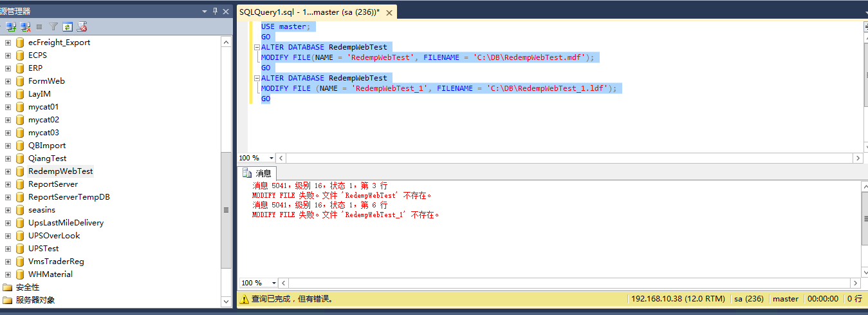Open the 安全性 folder

[27, 287]
